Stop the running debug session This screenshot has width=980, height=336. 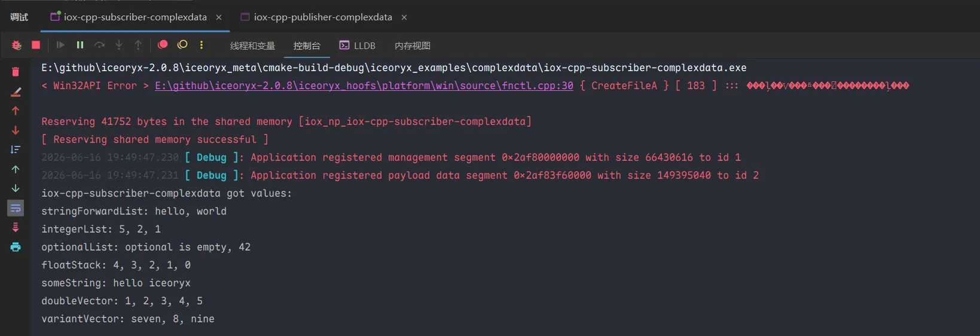point(36,45)
